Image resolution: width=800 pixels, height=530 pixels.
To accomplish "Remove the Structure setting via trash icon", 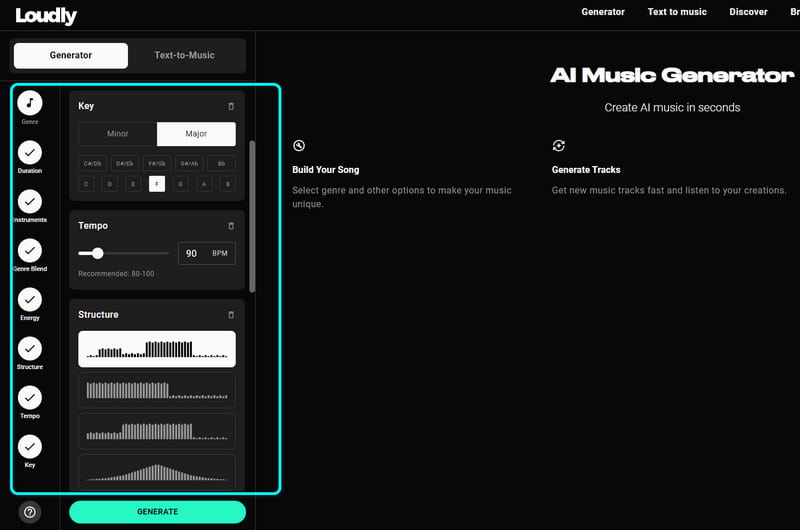I will [231, 315].
